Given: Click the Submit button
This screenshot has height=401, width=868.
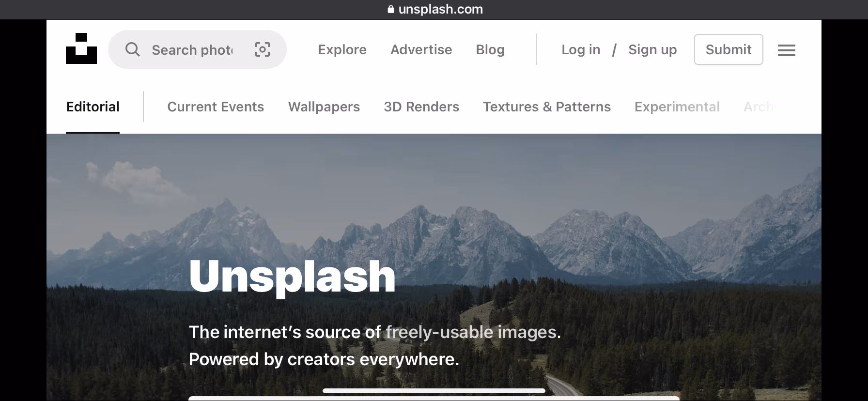Looking at the screenshot, I should point(728,49).
